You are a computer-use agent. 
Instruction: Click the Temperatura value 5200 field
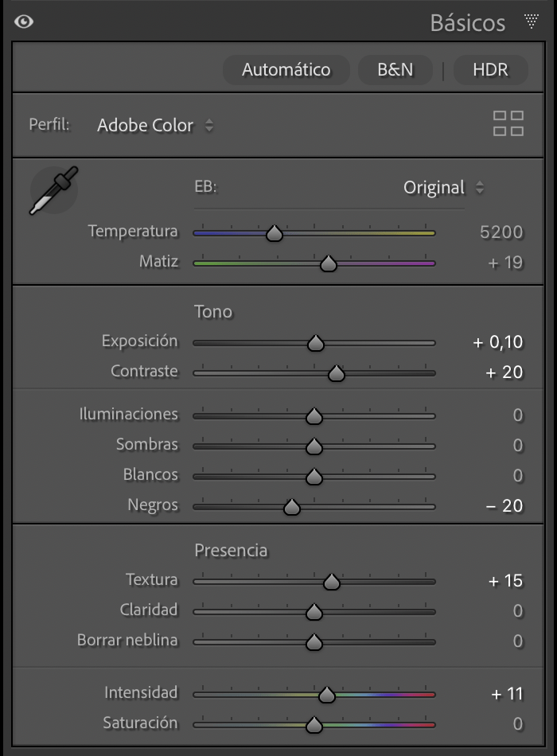point(501,232)
